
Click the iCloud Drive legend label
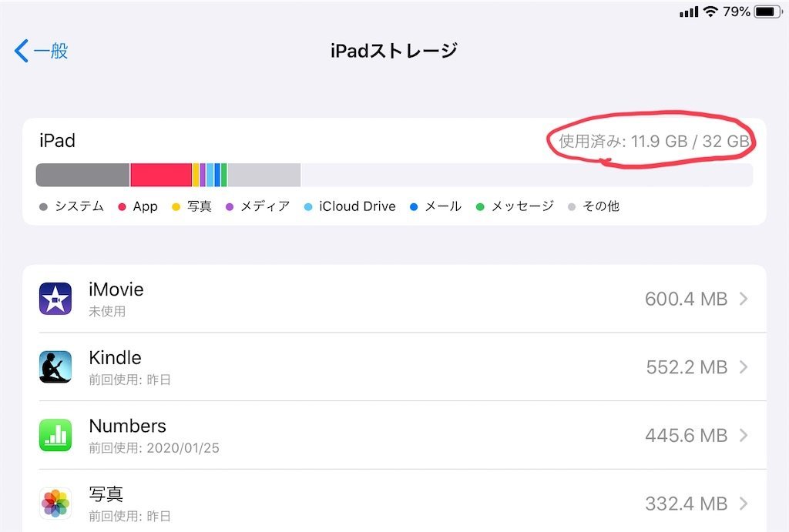(x=357, y=206)
